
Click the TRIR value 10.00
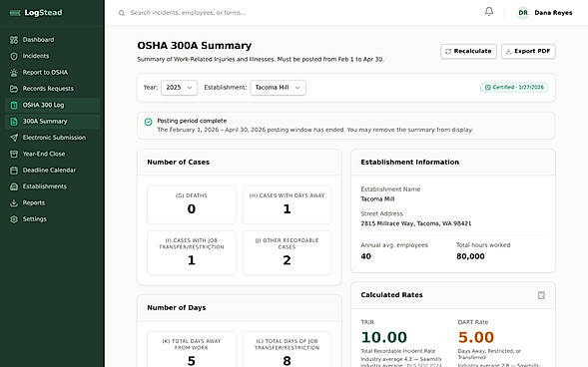coord(383,337)
